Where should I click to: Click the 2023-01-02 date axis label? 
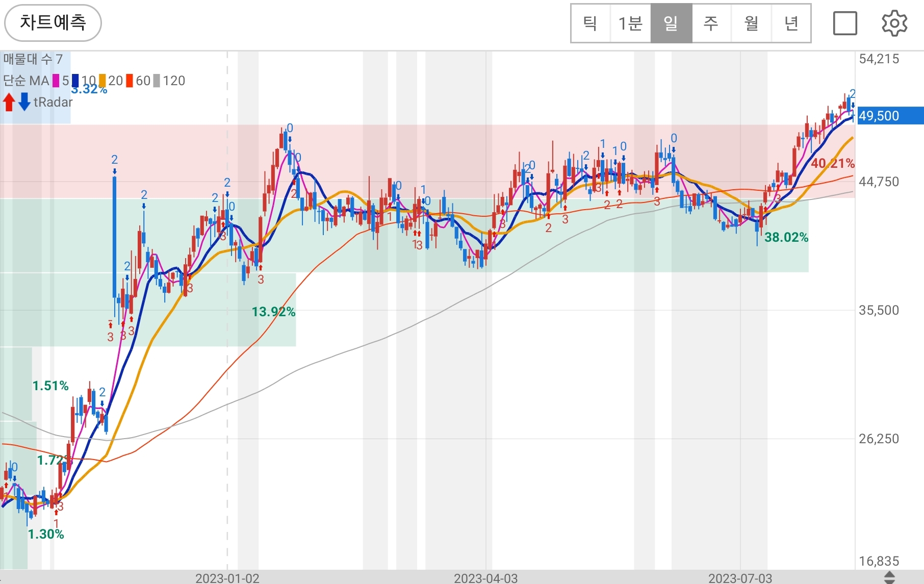click(x=227, y=578)
